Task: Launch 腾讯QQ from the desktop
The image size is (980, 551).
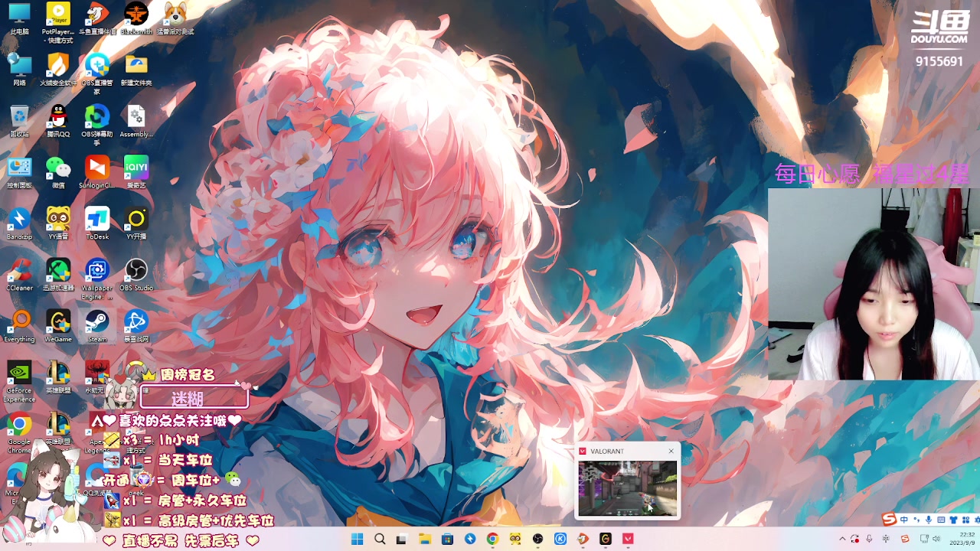Action: click(x=58, y=121)
